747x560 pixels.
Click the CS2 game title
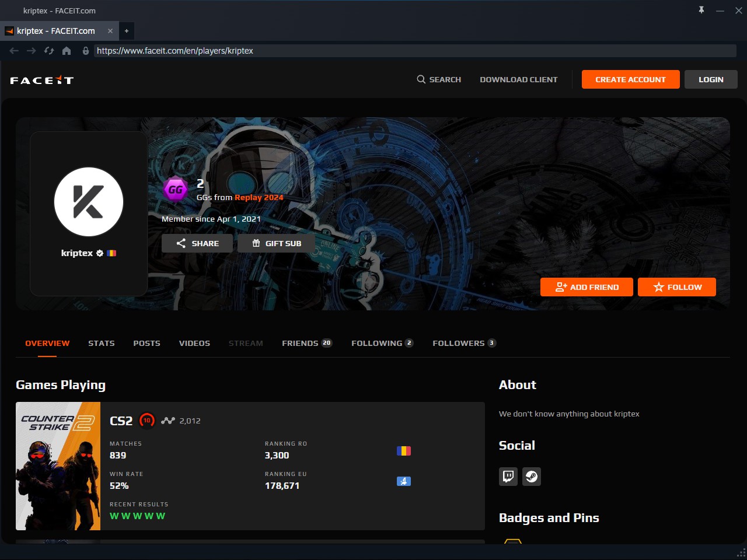(121, 421)
